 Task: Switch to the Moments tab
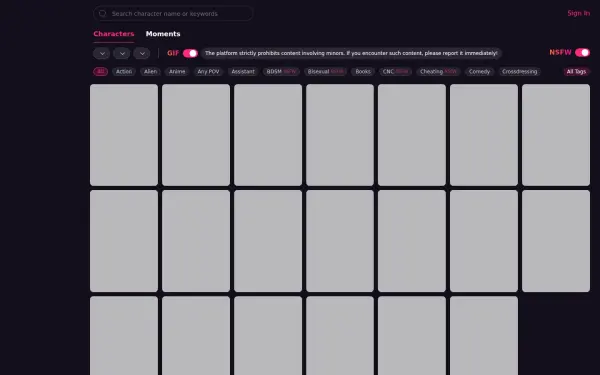point(163,34)
